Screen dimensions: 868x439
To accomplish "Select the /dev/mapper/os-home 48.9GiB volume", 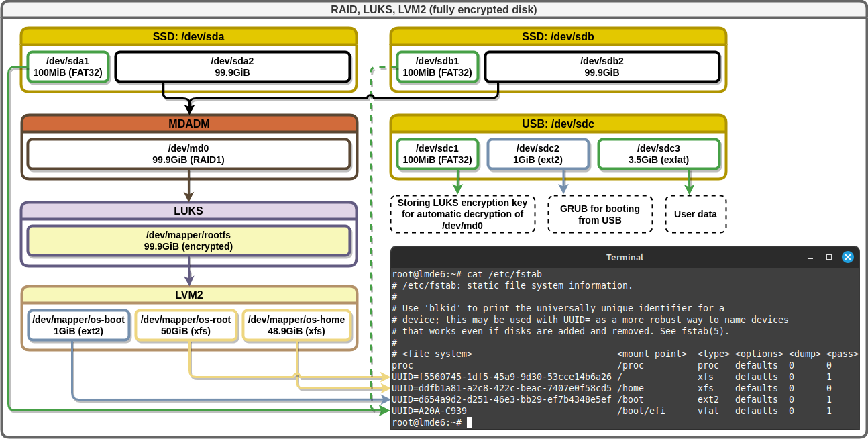I will pyautogui.click(x=296, y=325).
